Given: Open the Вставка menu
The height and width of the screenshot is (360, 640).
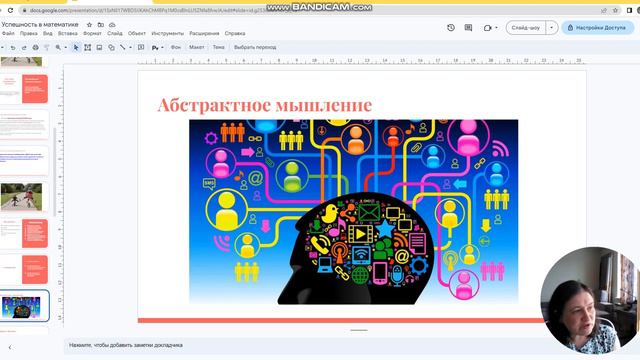Looking at the screenshot, I should [68, 33].
